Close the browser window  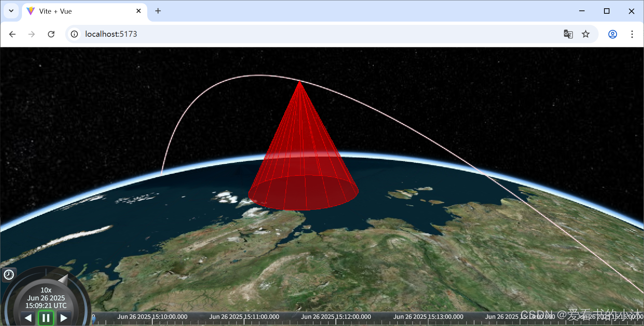631,11
